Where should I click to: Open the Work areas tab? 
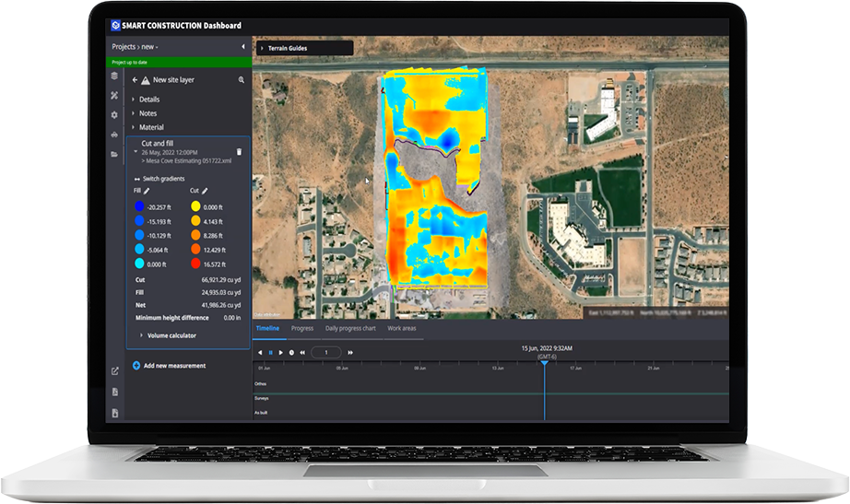point(402,328)
